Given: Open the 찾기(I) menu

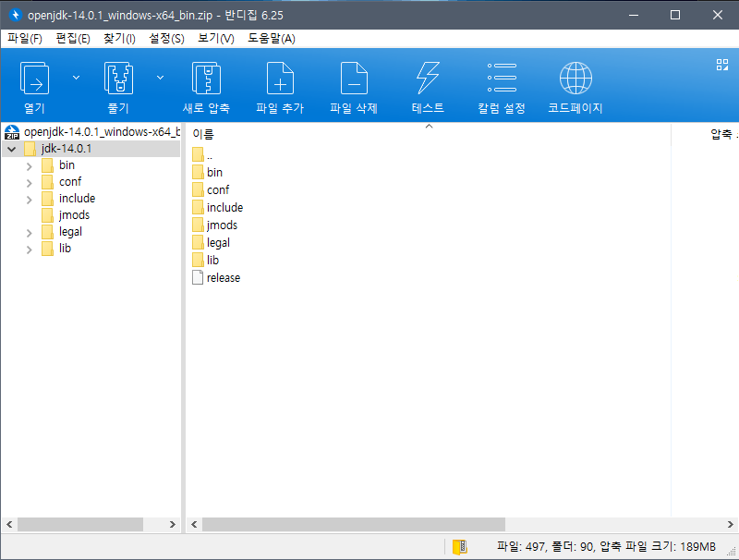Looking at the screenshot, I should (x=120, y=39).
